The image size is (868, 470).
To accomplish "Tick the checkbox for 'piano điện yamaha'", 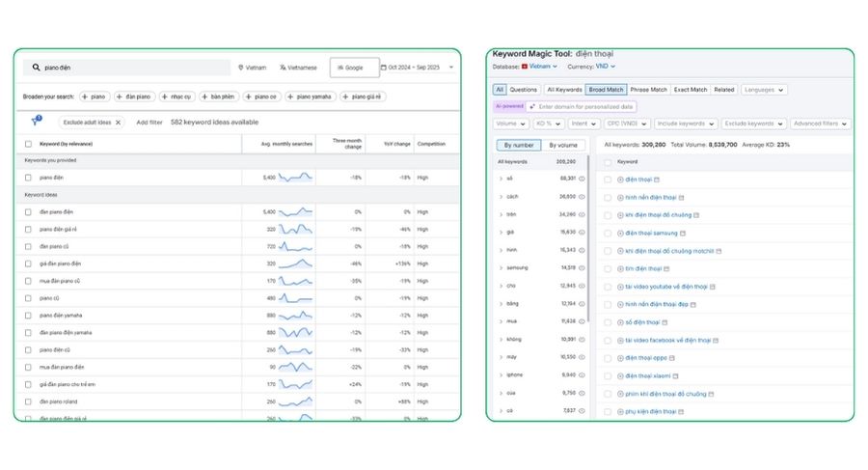I will click(x=28, y=316).
